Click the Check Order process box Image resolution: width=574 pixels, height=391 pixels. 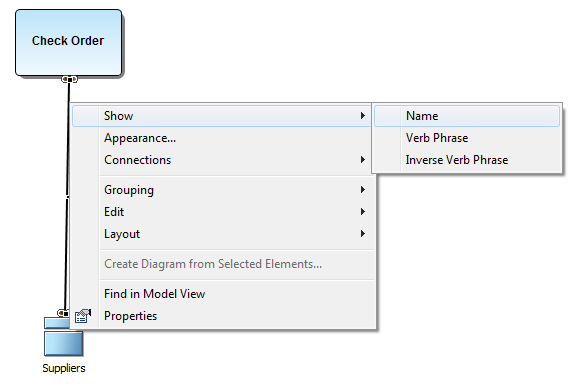68,42
